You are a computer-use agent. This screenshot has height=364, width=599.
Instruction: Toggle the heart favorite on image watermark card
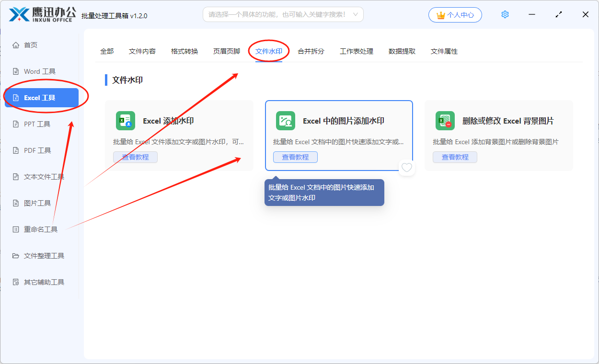click(407, 168)
